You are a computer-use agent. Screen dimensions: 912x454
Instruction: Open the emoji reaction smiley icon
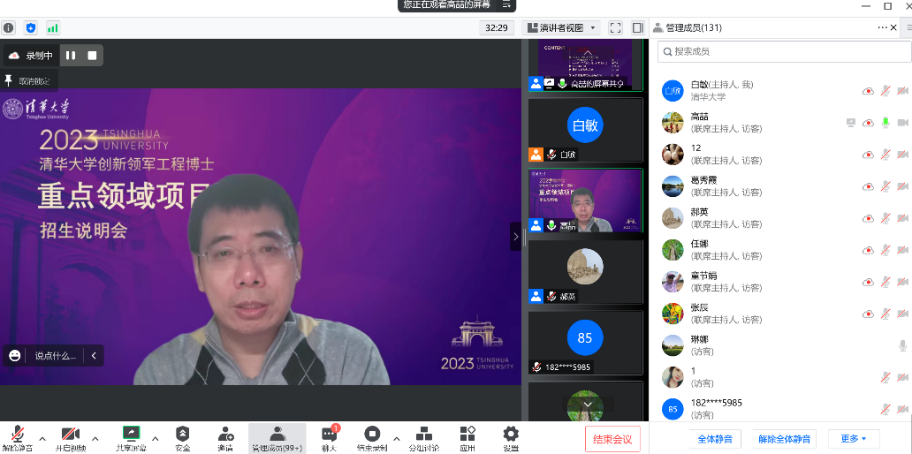pos(15,355)
